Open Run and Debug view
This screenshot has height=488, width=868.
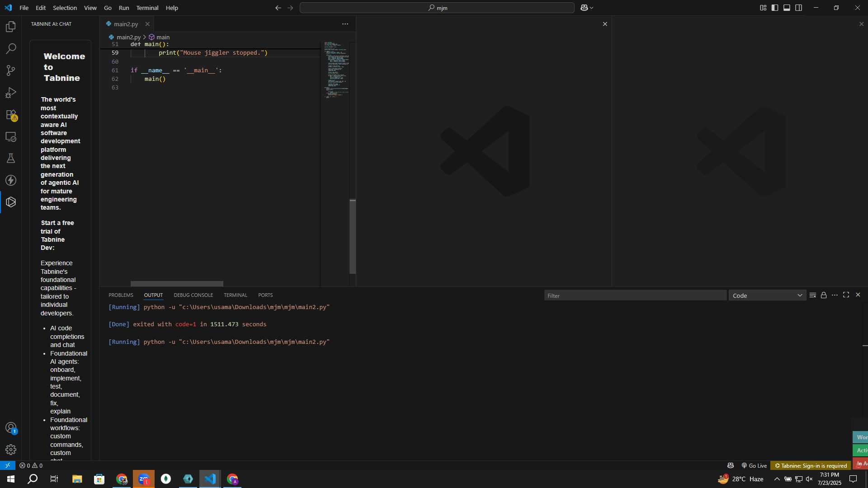click(11, 93)
